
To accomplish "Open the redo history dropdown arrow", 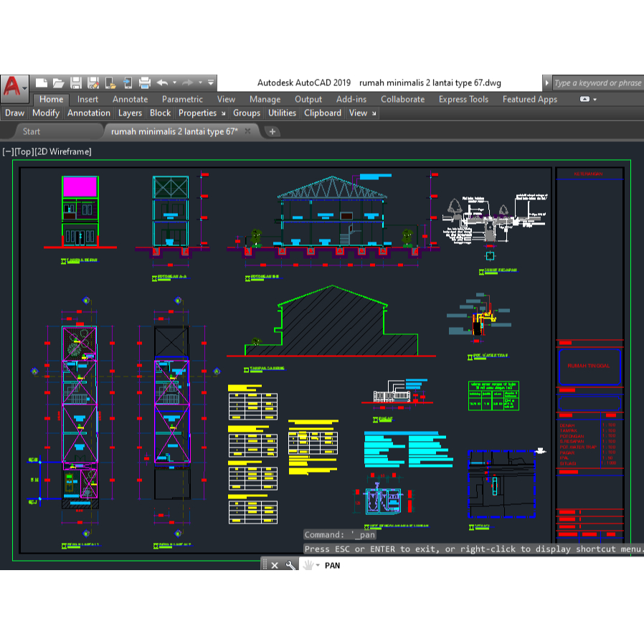I will [x=200, y=83].
